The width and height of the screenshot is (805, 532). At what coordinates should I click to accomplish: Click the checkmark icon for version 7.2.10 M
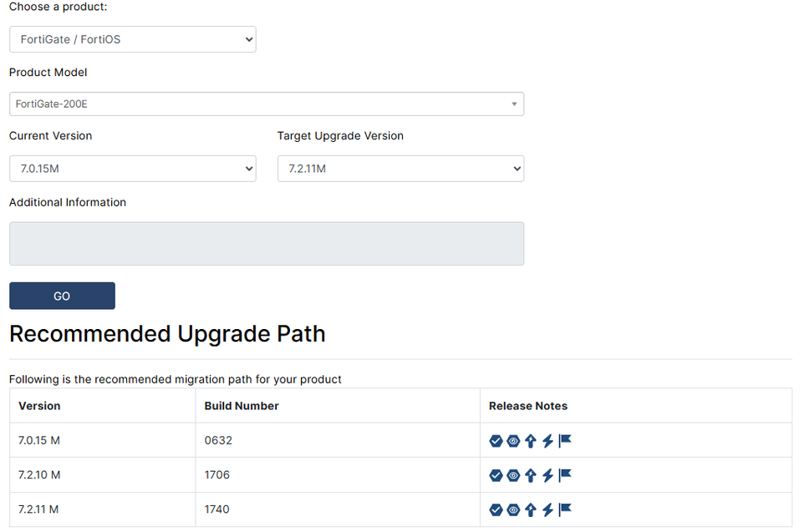coord(496,475)
